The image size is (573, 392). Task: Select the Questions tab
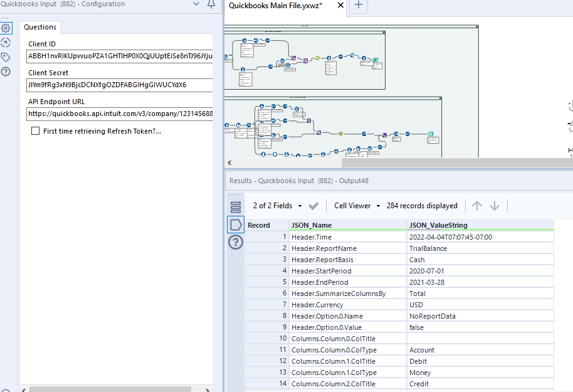click(x=40, y=27)
